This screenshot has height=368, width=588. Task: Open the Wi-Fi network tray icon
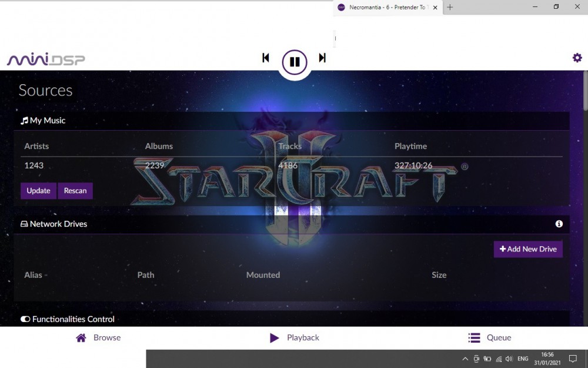499,359
